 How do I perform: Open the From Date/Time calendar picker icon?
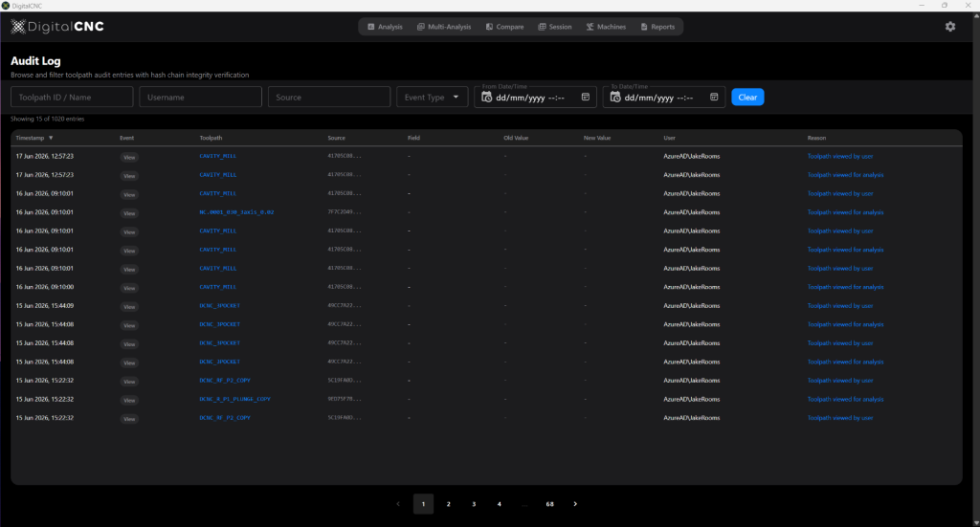coord(586,97)
